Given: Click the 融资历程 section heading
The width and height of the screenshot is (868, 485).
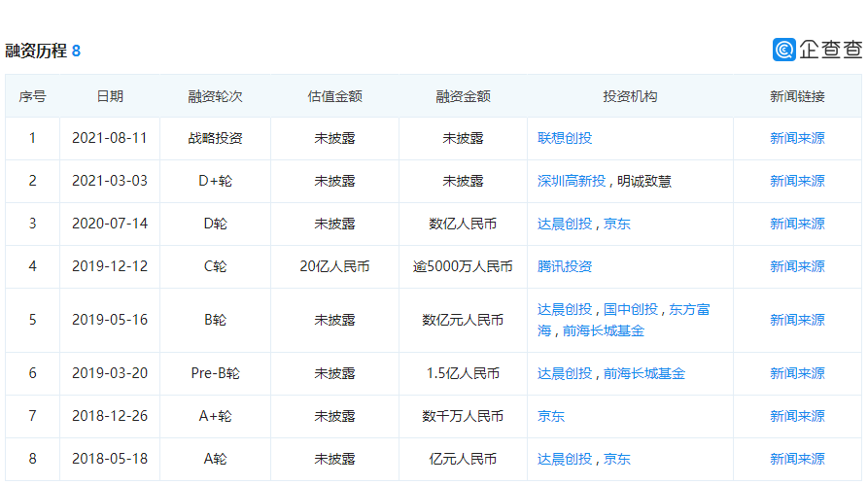Looking at the screenshot, I should 36,51.
